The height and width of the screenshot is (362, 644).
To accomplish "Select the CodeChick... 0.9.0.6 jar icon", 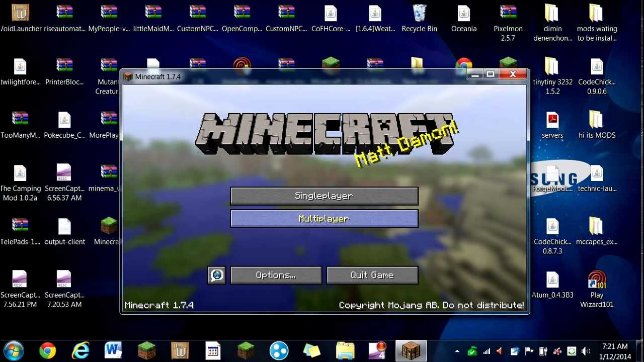I will (x=597, y=76).
